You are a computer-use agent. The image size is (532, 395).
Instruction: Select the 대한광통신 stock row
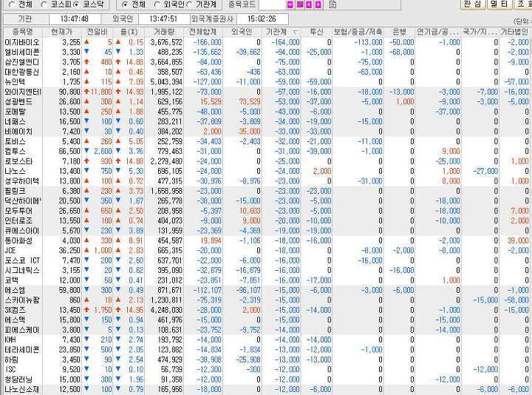tap(266, 72)
